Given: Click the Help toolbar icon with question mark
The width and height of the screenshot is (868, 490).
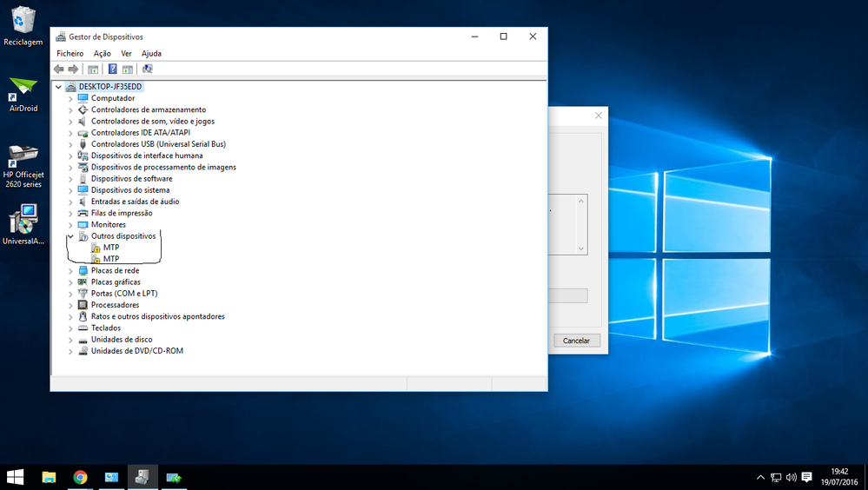Looking at the screenshot, I should (x=112, y=69).
